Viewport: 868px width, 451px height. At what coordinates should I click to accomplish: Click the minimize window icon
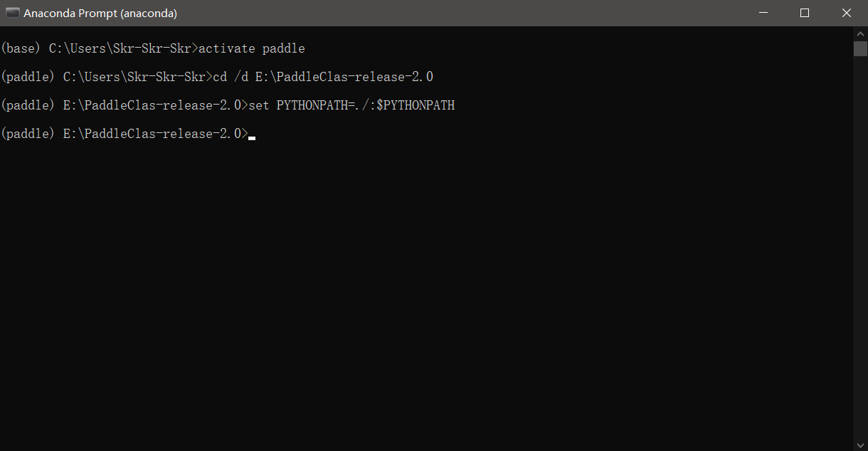tap(763, 13)
